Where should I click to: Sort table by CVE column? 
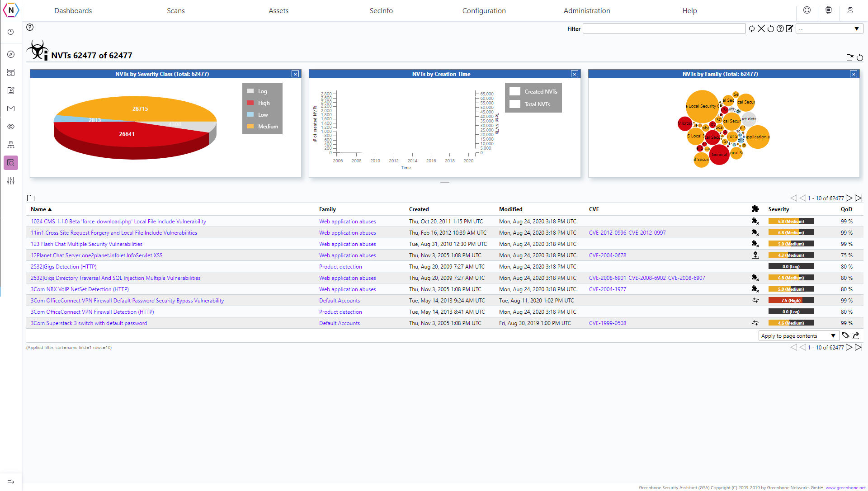594,209
